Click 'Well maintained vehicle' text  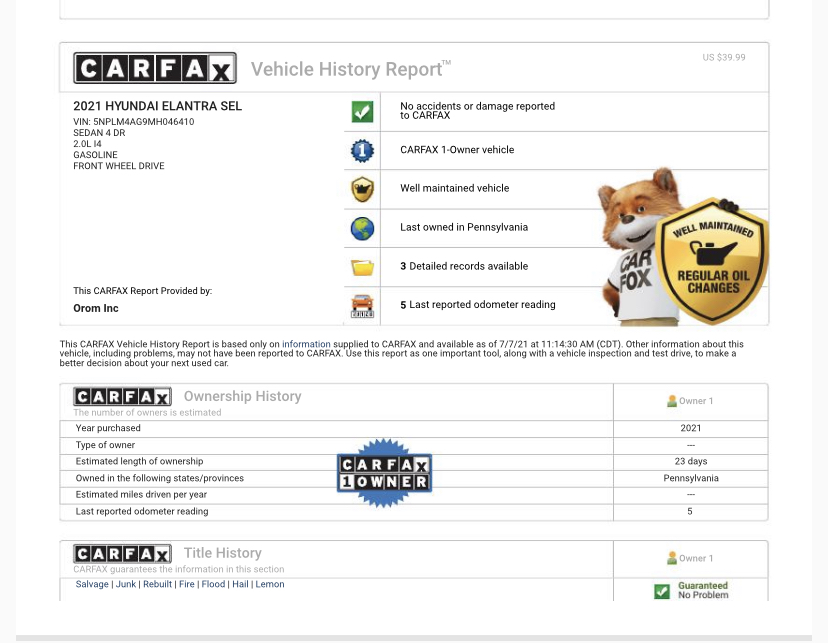(x=455, y=188)
